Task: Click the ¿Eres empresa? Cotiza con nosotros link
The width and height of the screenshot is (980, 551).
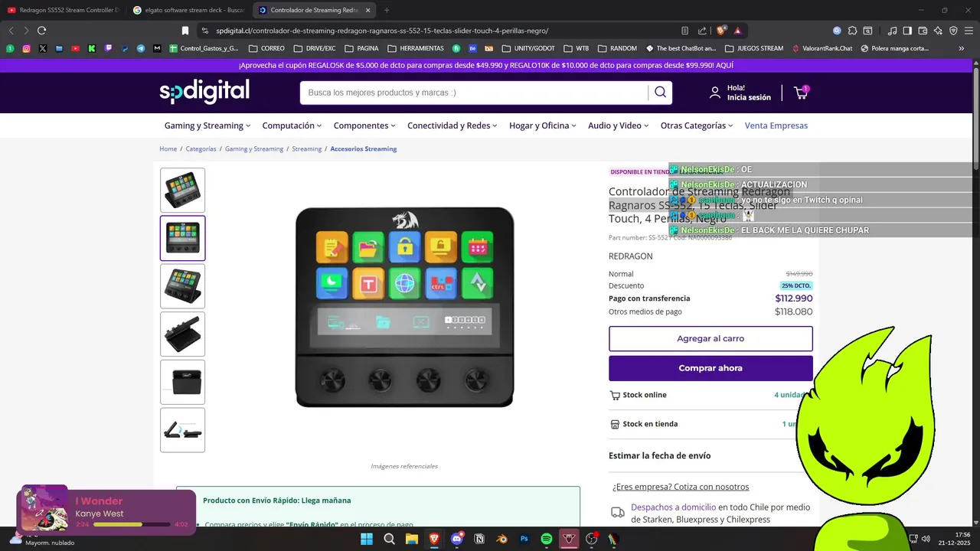Action: point(681,487)
